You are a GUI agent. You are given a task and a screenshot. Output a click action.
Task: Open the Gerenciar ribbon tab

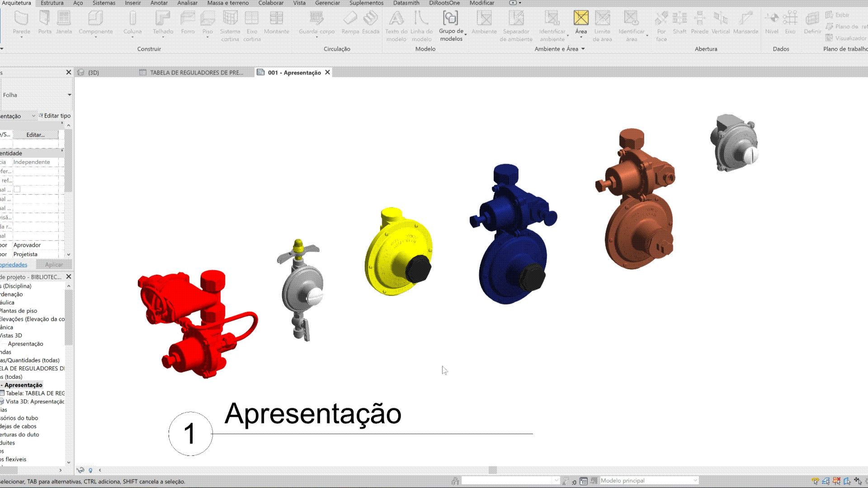click(x=327, y=3)
